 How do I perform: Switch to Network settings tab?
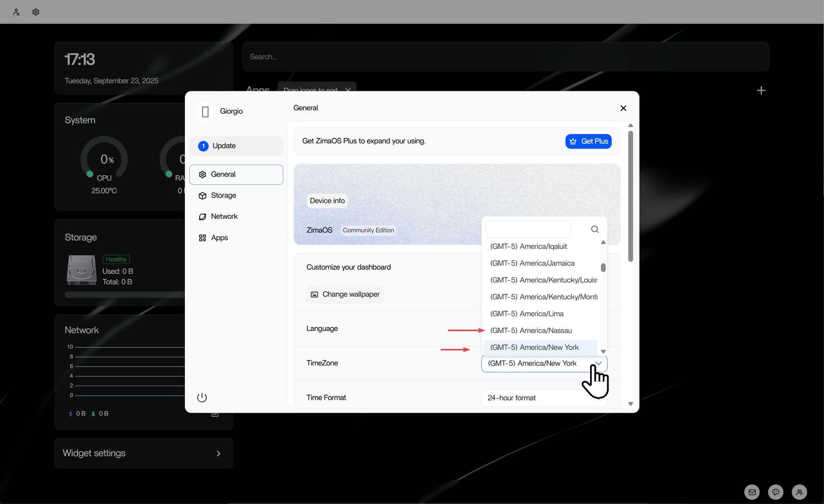[x=224, y=217]
